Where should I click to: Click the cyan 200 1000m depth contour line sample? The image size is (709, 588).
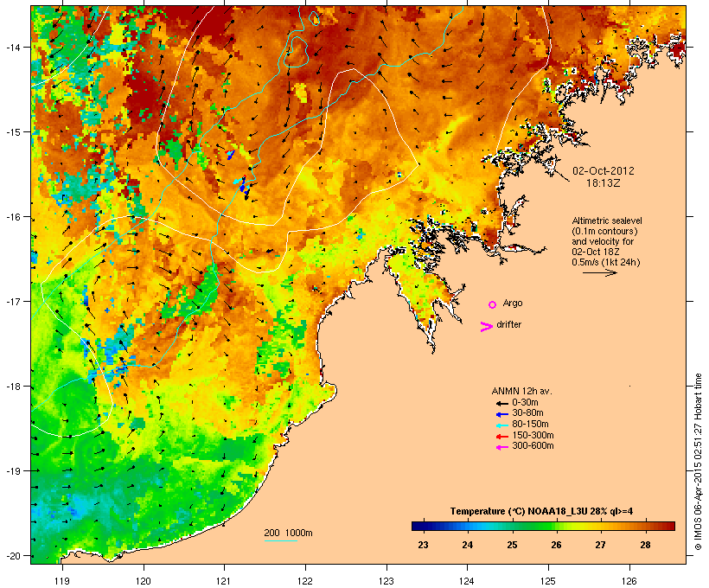[x=280, y=540]
